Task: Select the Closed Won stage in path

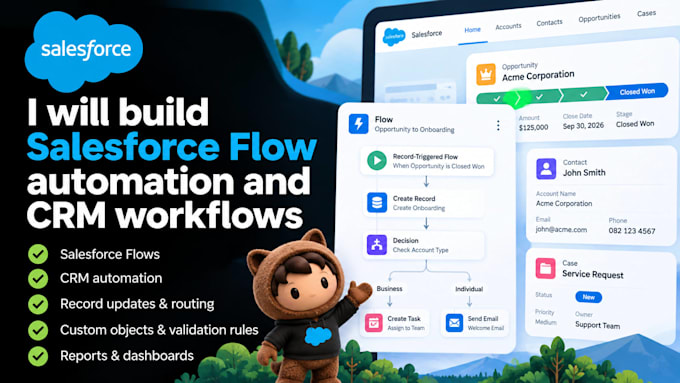Action: pyautogui.click(x=637, y=92)
